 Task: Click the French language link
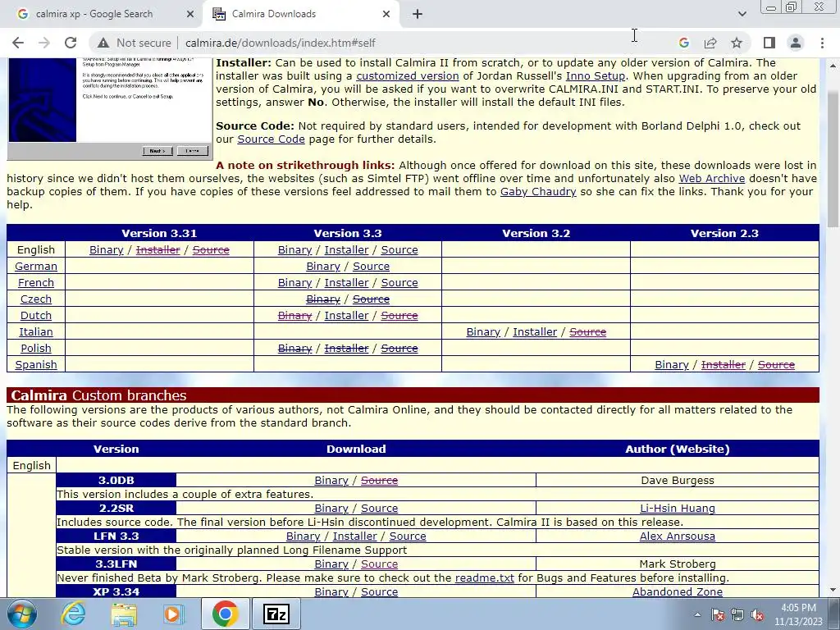tap(36, 282)
